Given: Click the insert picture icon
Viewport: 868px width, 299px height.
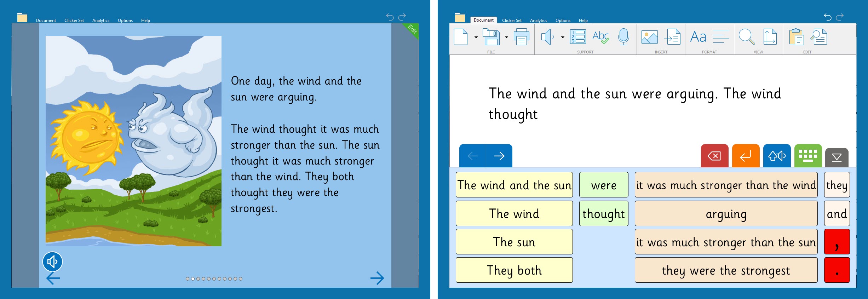Looking at the screenshot, I should (649, 37).
